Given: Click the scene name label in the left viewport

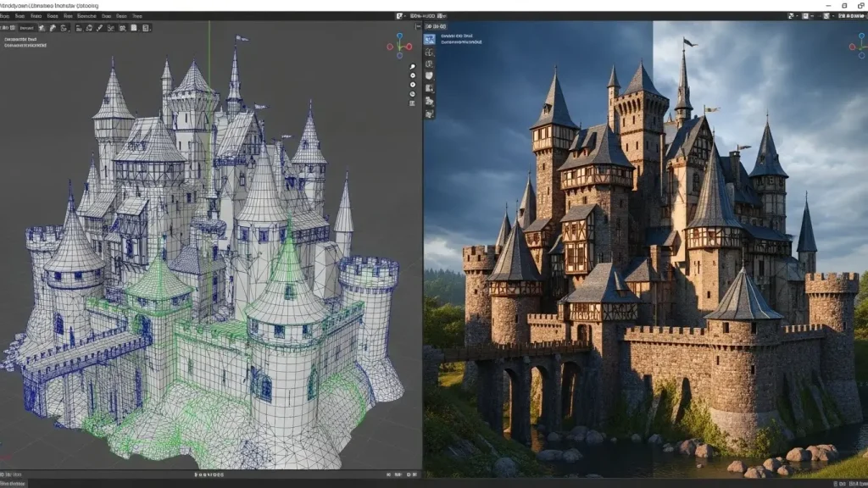Looking at the screenshot, I should (25, 41).
